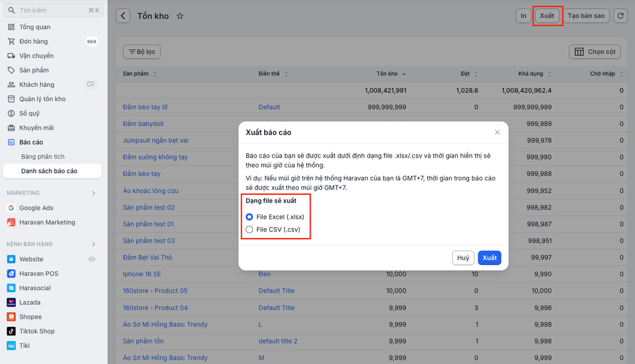Open the Tiktok Shop channel
The height and width of the screenshot is (364, 635).
(37, 331)
